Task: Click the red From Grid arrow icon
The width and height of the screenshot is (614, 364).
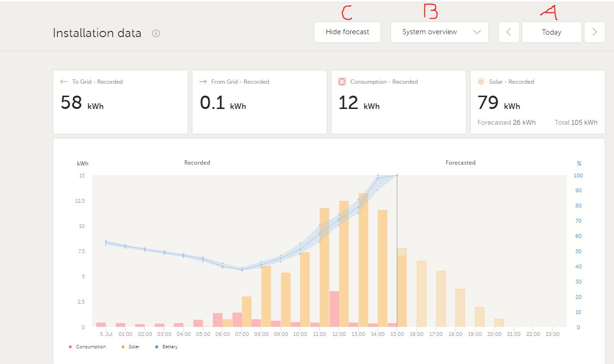Action: (203, 82)
